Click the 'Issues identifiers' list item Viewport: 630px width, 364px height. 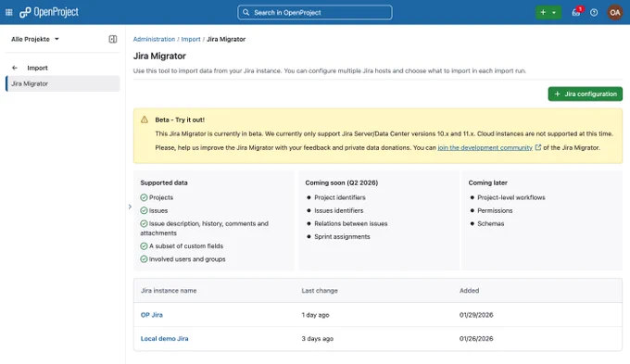pyautogui.click(x=339, y=210)
